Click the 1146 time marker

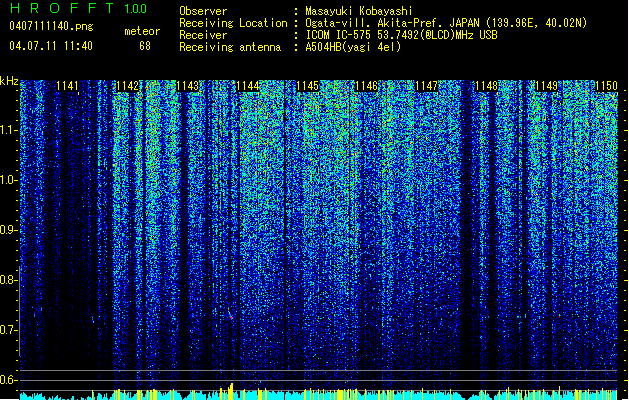point(367,86)
